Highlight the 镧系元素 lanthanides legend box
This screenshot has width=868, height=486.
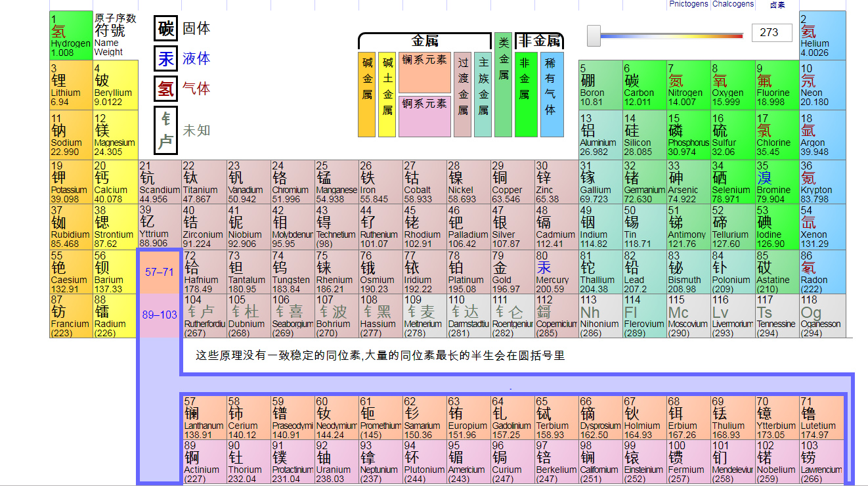click(x=424, y=72)
